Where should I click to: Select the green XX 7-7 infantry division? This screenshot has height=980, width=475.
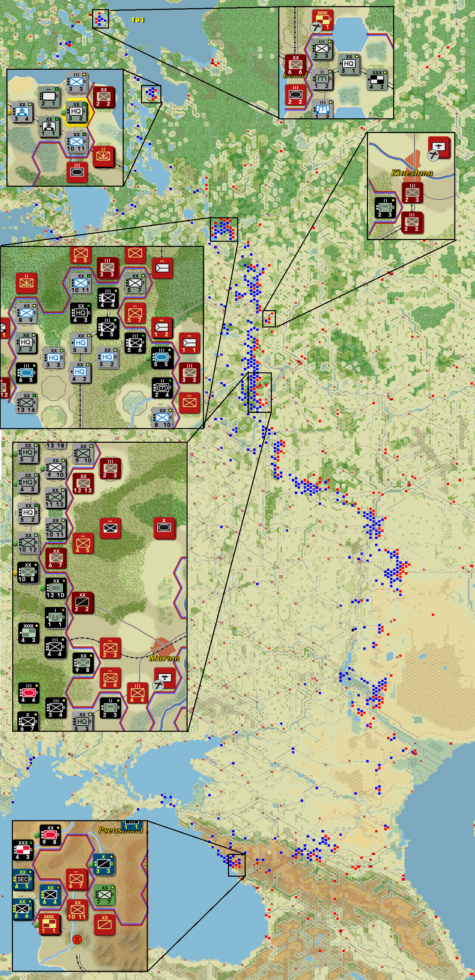[x=105, y=894]
